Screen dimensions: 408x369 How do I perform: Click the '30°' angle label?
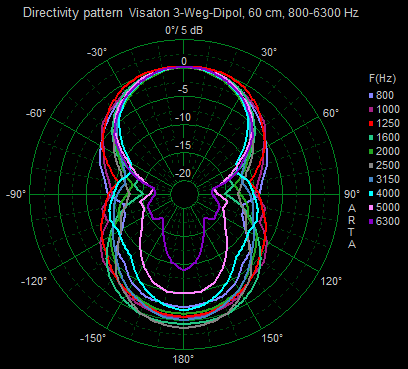point(269,52)
